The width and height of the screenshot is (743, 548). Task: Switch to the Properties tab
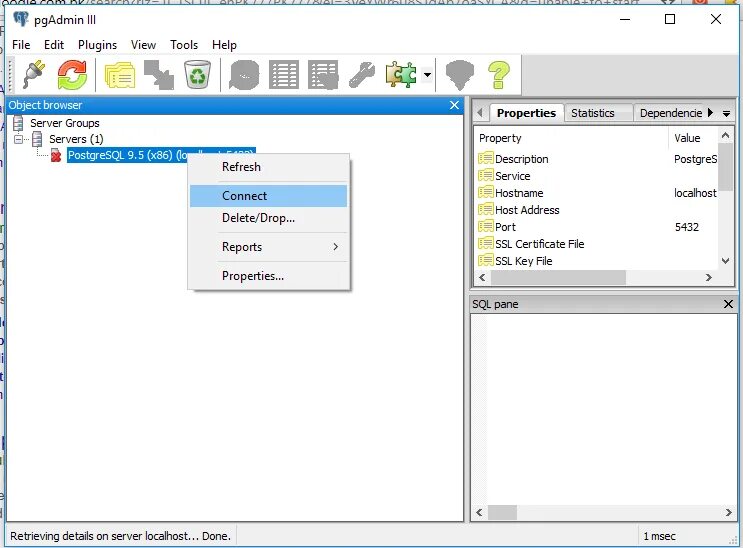tap(526, 113)
